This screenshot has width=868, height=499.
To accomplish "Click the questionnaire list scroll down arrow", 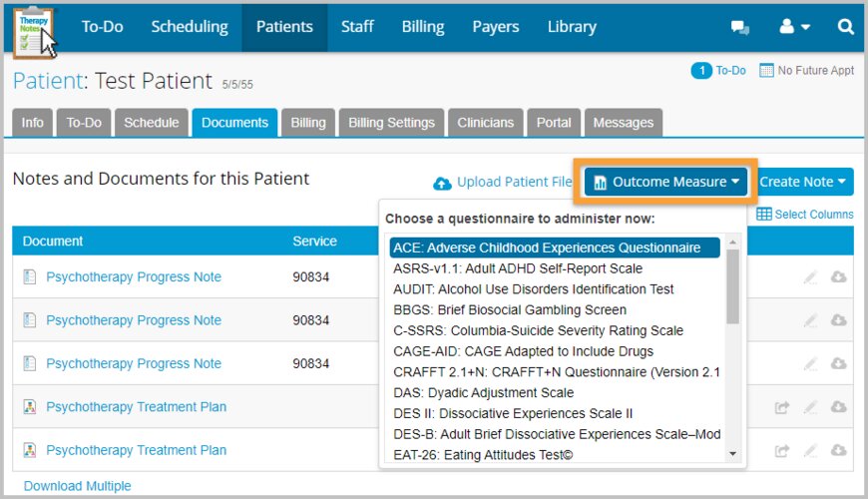I will pos(733,454).
